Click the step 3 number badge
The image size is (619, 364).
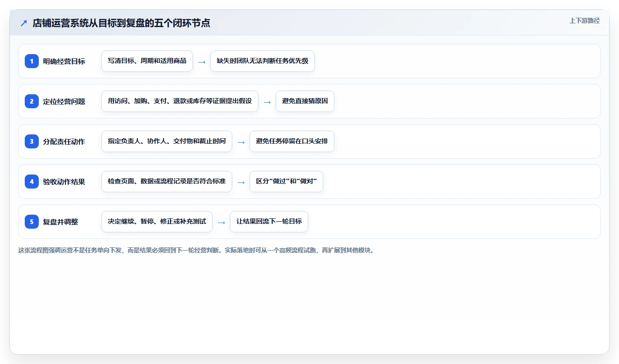tap(32, 141)
